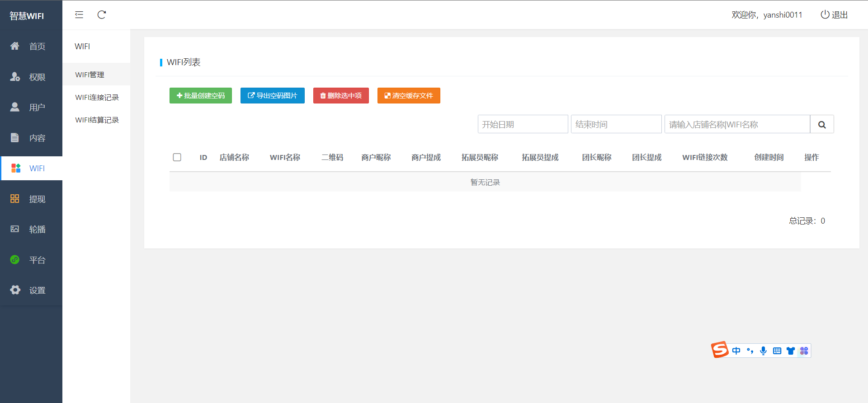Click the 商户提成 column header
The width and height of the screenshot is (868, 403).
[426, 157]
